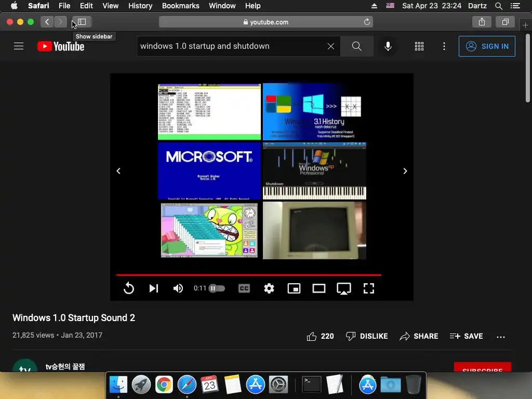Open the CRT monitor thumbnail
This screenshot has width=532, height=399.
314,230
